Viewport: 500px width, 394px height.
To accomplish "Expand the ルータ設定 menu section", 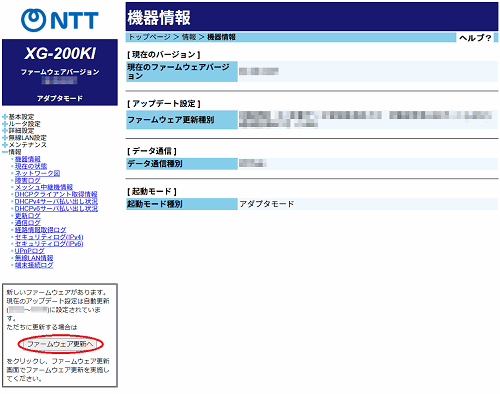I will (21, 124).
